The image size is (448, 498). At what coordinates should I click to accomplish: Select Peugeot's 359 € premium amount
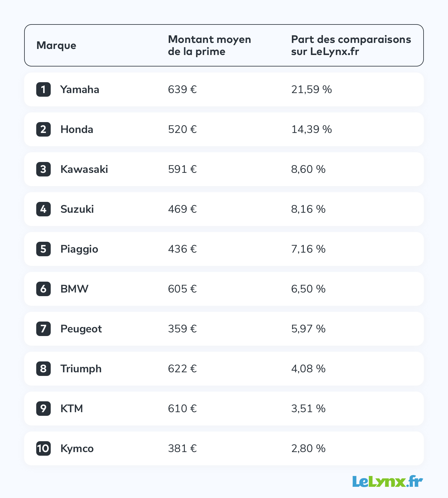[x=182, y=329]
